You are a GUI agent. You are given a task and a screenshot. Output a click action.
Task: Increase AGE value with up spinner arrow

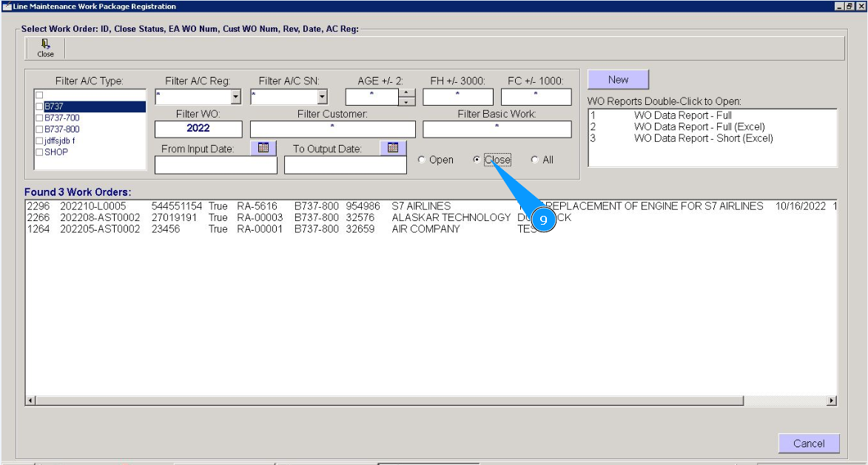tap(407, 93)
